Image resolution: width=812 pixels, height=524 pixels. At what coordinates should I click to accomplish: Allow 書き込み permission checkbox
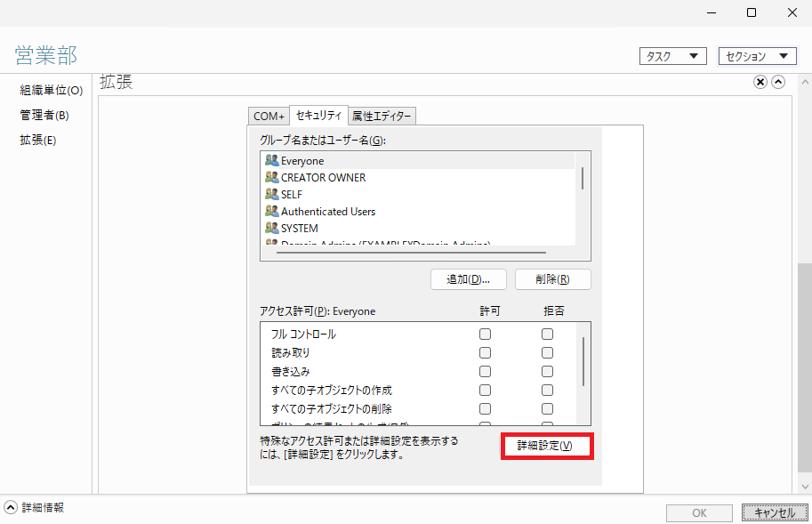pos(485,371)
